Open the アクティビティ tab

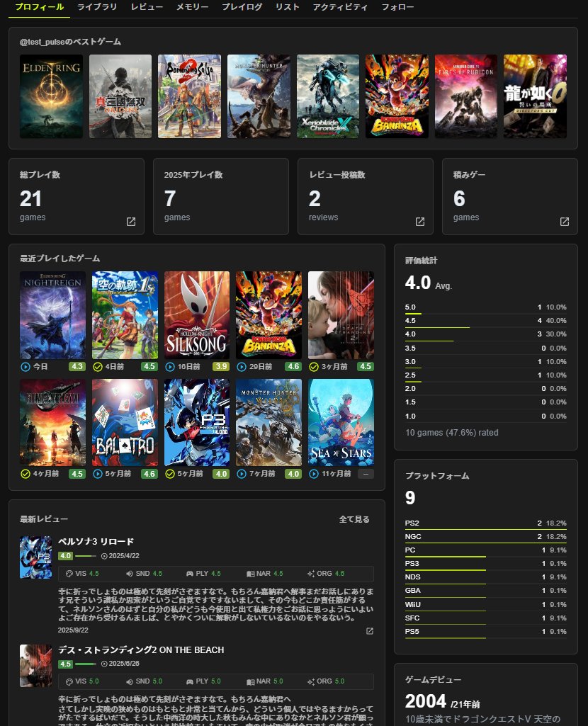[x=340, y=7]
